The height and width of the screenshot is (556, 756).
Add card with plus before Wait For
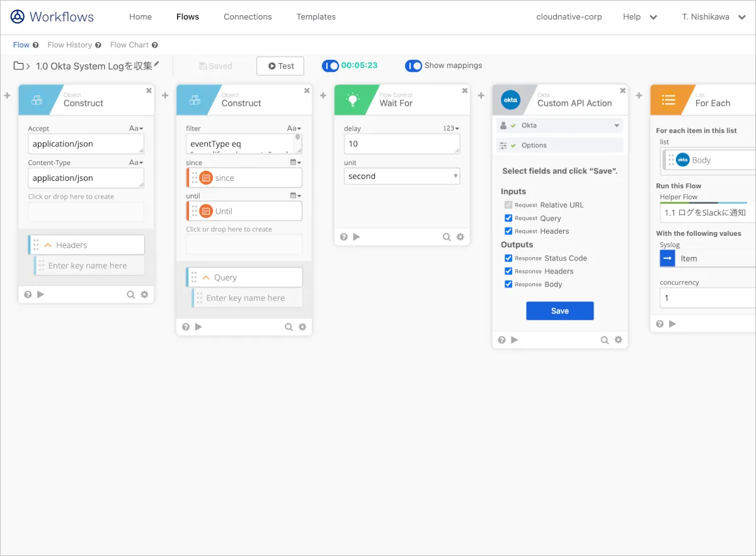click(323, 95)
